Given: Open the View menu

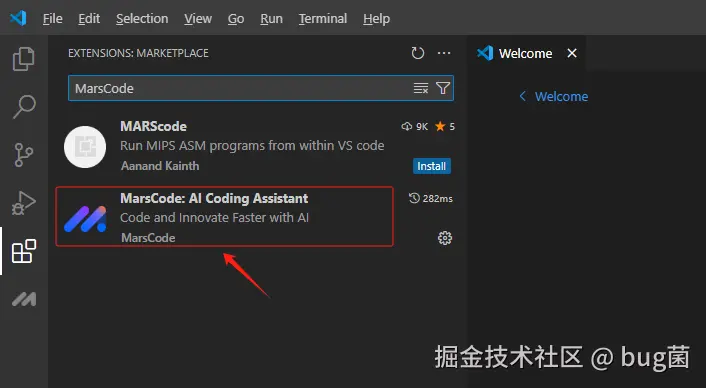Looking at the screenshot, I should tap(198, 18).
